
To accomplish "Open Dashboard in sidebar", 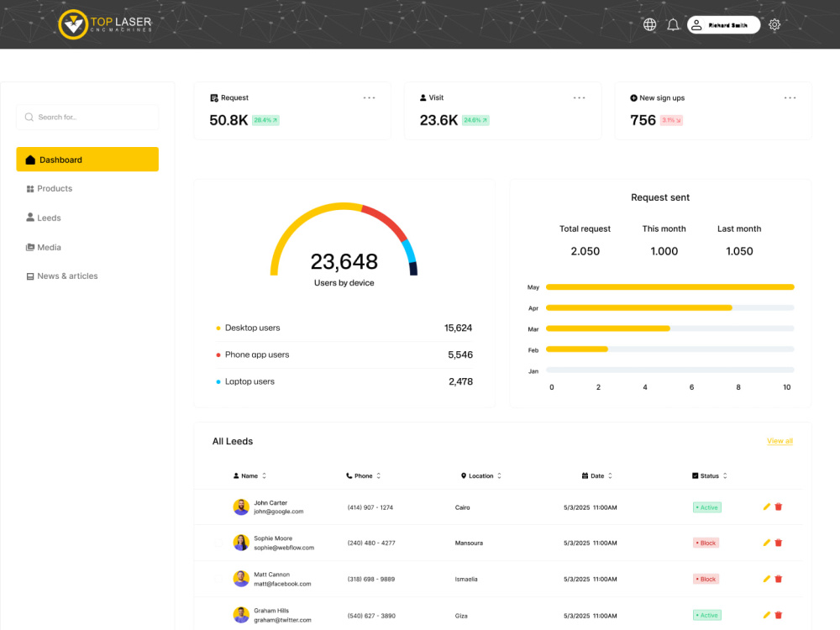I will (x=87, y=159).
